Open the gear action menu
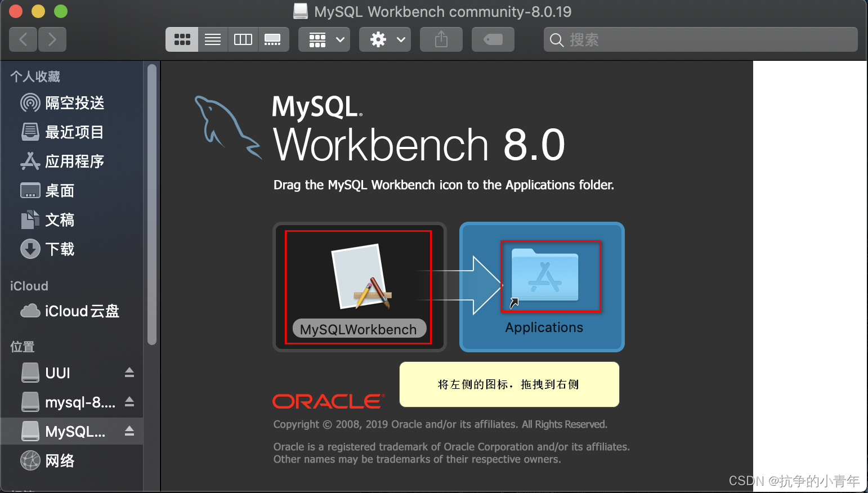 385,39
